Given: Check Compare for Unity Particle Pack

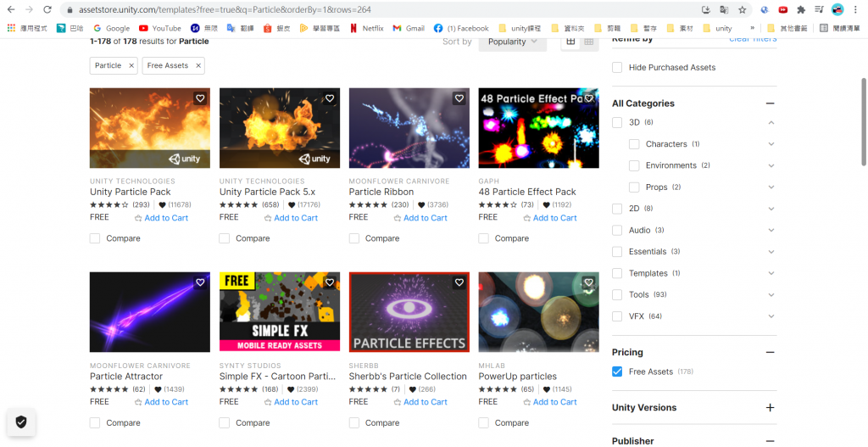Looking at the screenshot, I should (x=95, y=238).
